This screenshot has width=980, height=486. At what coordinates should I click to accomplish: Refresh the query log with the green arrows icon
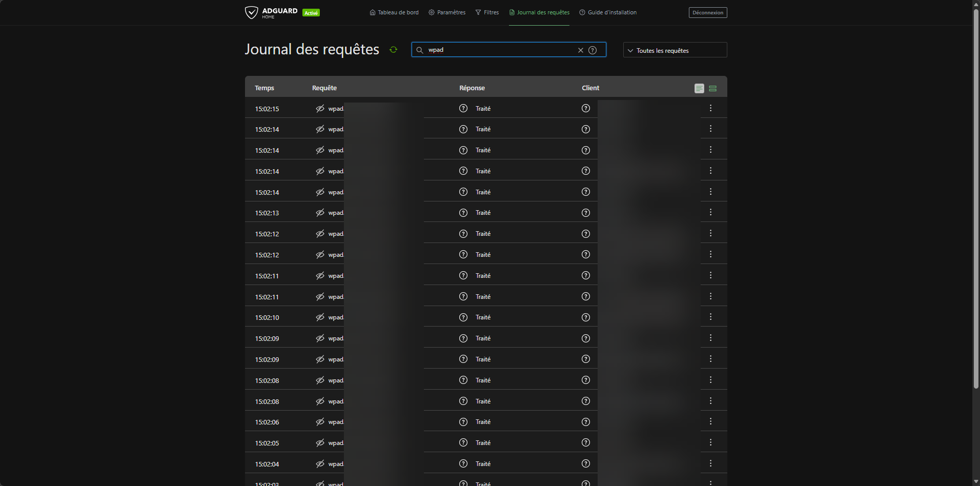click(393, 50)
